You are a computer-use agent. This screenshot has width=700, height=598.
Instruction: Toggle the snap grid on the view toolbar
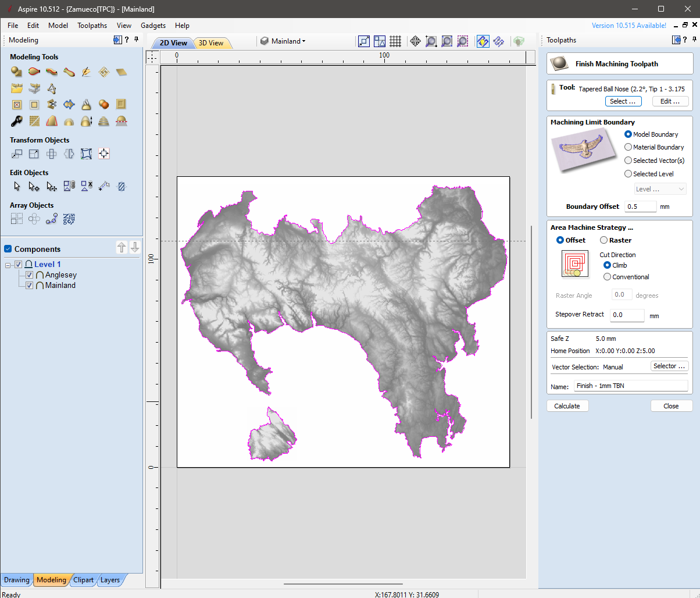(395, 41)
